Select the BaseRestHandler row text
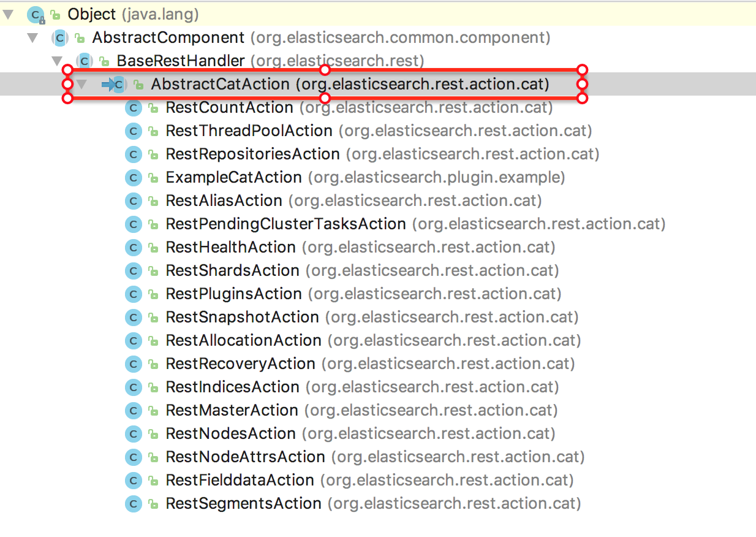 (x=270, y=61)
